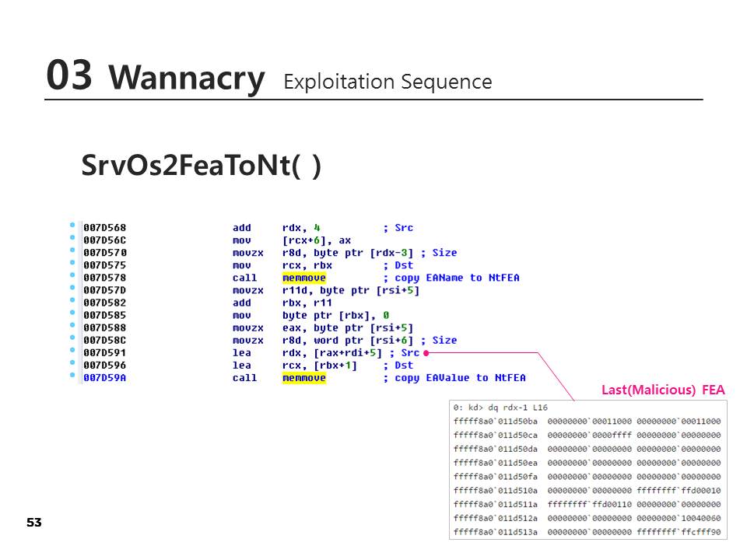The width and height of the screenshot is (747, 560).
Task: Select memory dump row fffff8a0`011d50ca
Action: click(x=587, y=435)
